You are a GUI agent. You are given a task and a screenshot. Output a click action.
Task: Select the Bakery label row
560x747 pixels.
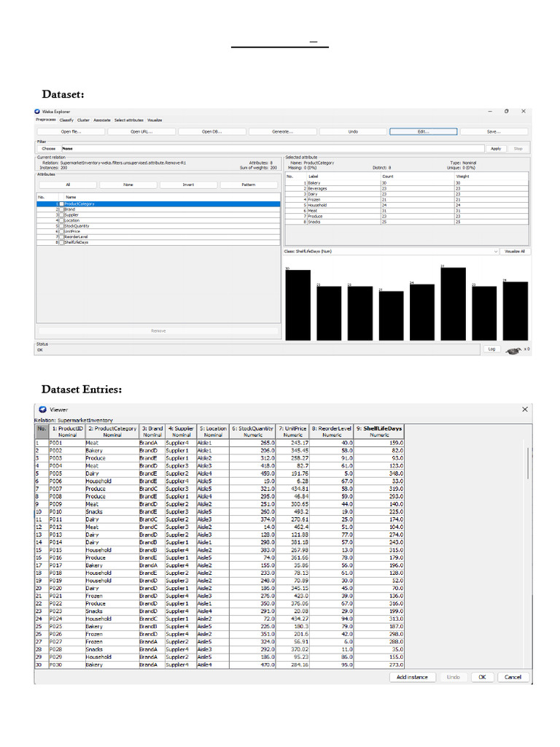click(407, 183)
